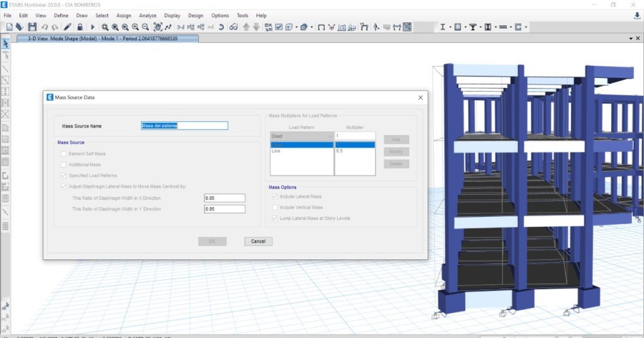Switch to Plan view icon
This screenshot has width=644, height=338.
pyautogui.click(x=191, y=27)
